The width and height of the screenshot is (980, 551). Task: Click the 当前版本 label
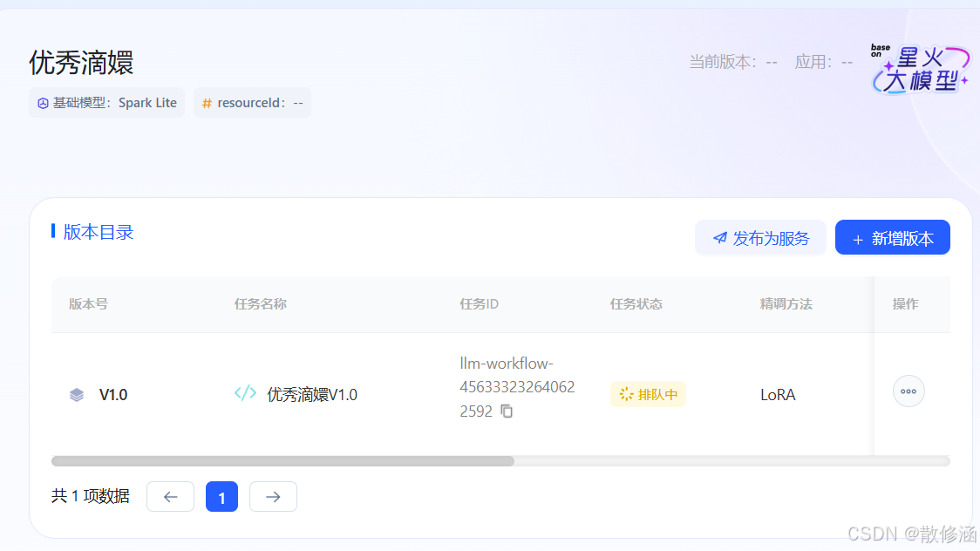(x=723, y=62)
